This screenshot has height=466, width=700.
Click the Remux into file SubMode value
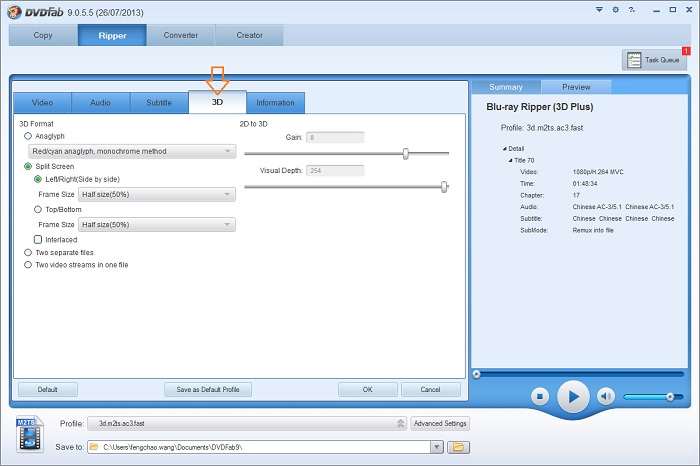click(x=593, y=230)
